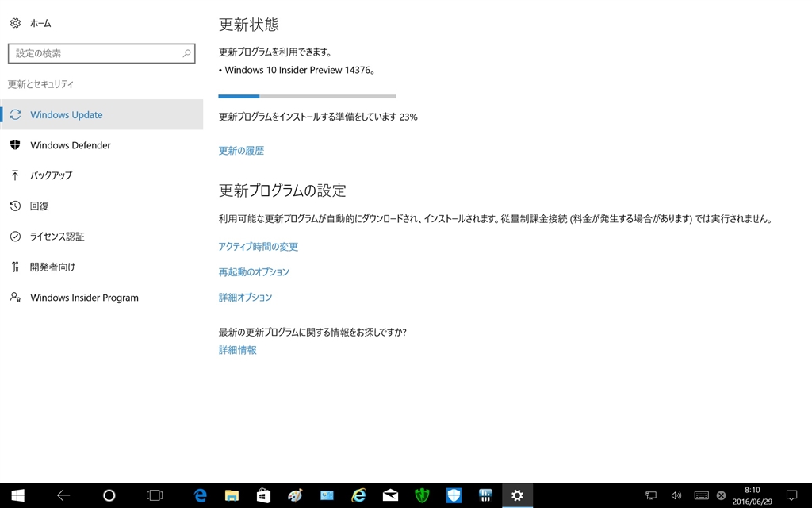
Task: Open the 詳細オプション link
Action: [x=246, y=298]
